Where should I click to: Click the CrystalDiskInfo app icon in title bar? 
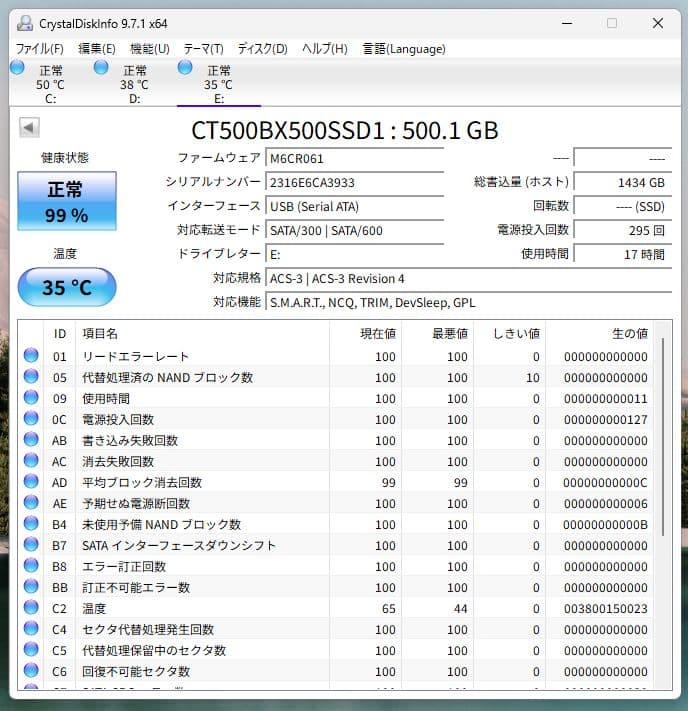[x=24, y=23]
